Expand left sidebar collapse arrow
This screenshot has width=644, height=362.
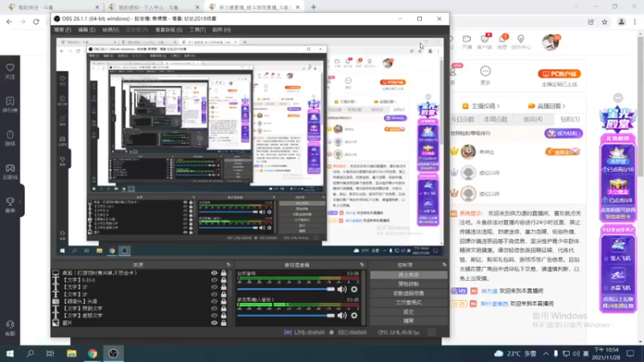point(19,202)
